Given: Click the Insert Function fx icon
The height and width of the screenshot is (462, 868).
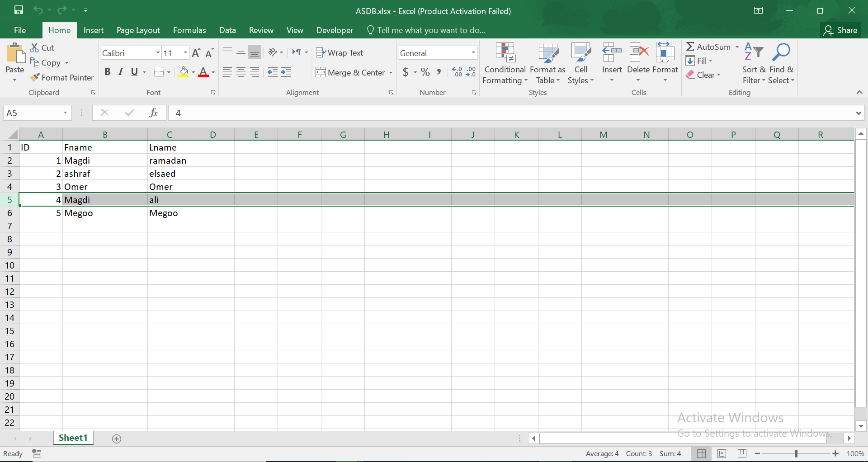Looking at the screenshot, I should point(153,113).
